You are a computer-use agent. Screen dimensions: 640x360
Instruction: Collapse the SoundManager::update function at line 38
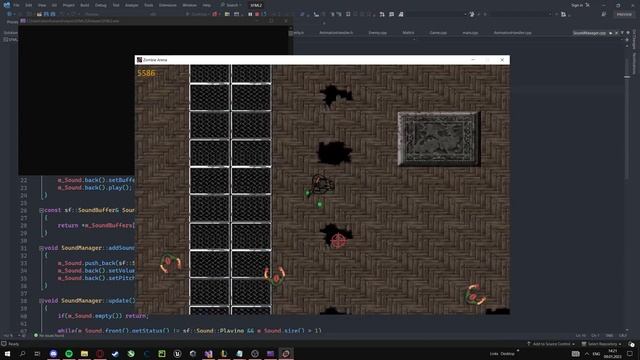[41, 301]
